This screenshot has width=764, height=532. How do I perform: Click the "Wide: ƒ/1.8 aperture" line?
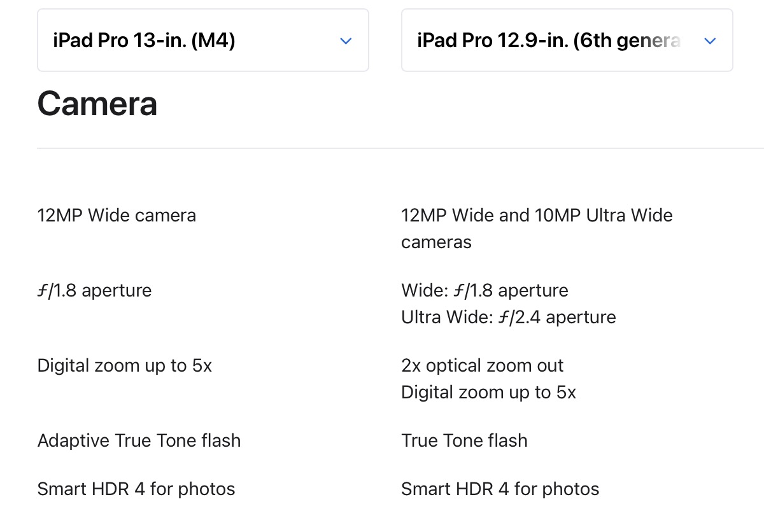point(485,290)
